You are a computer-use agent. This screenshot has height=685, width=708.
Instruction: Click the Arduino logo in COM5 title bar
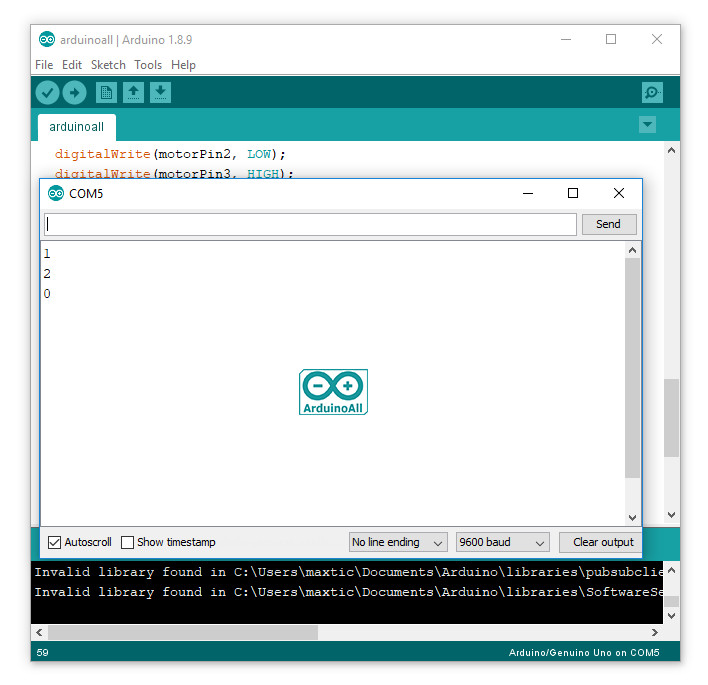click(56, 193)
